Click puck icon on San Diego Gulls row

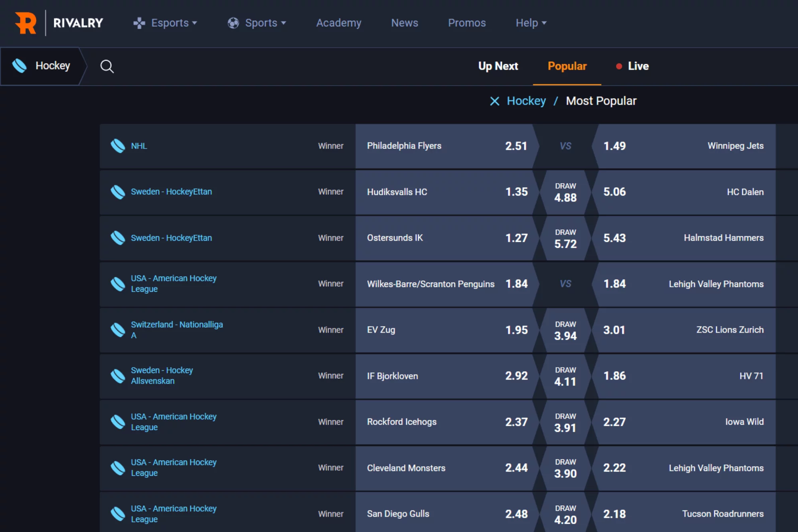118,514
